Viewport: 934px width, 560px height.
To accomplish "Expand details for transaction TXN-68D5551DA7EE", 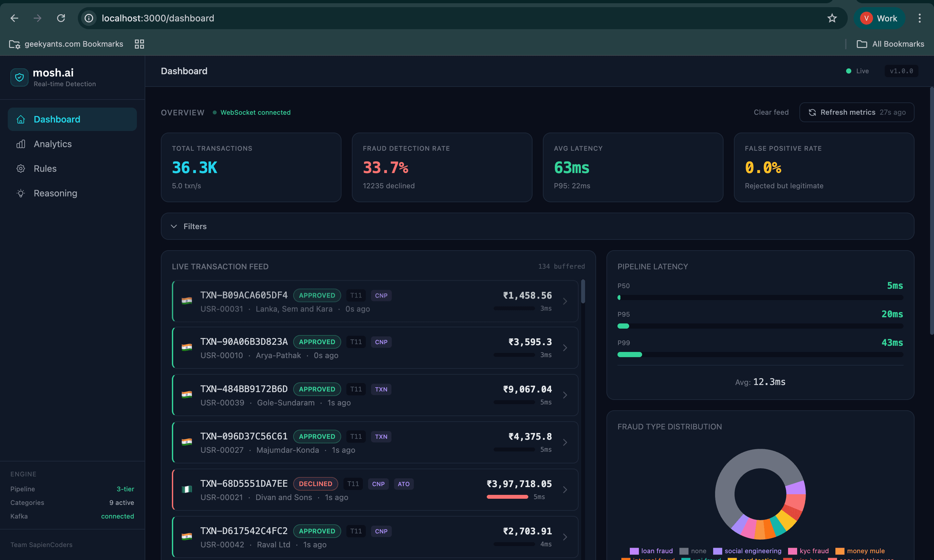I will (565, 489).
